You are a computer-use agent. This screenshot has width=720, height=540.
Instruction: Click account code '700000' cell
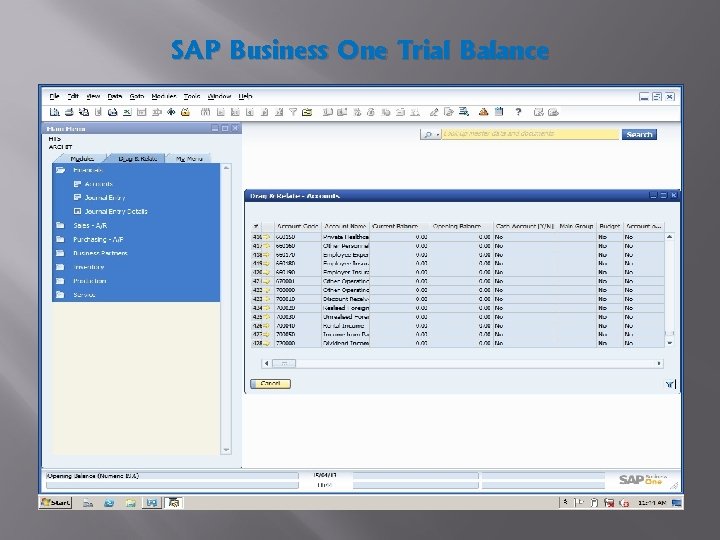coord(298,290)
